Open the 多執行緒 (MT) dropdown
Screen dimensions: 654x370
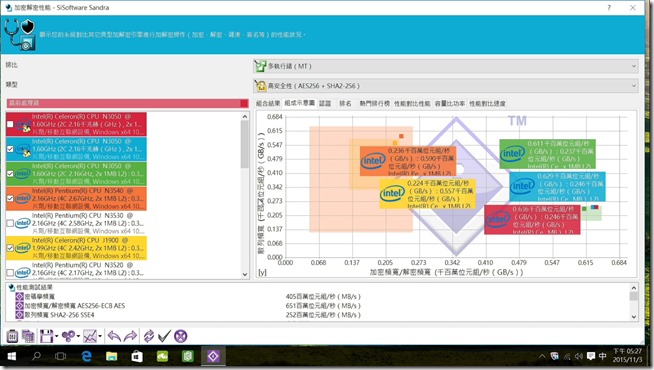click(445, 66)
